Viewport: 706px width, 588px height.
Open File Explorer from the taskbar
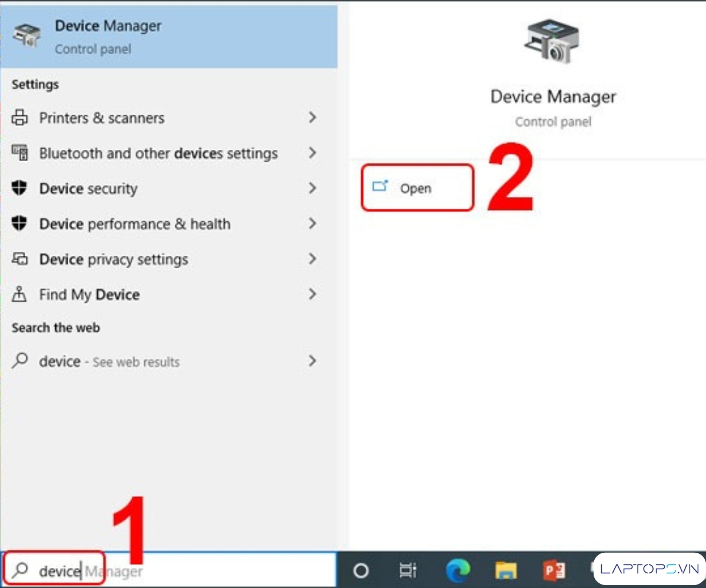pos(505,570)
